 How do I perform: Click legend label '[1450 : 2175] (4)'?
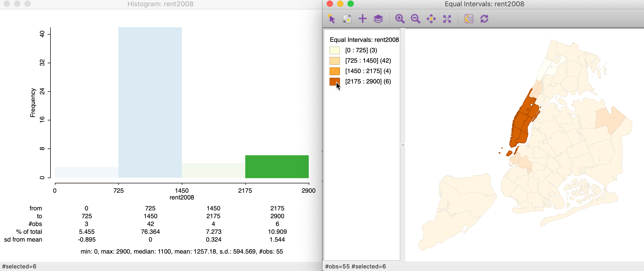coord(368,71)
